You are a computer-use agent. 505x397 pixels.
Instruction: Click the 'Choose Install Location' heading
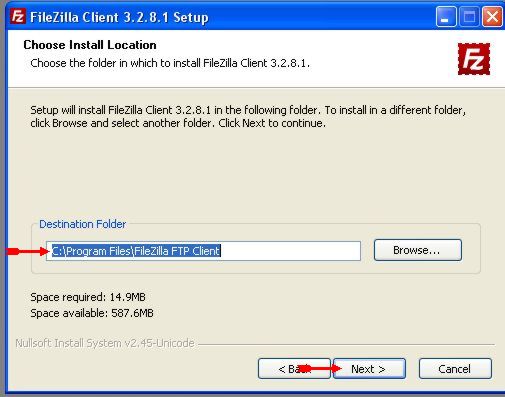[90, 45]
